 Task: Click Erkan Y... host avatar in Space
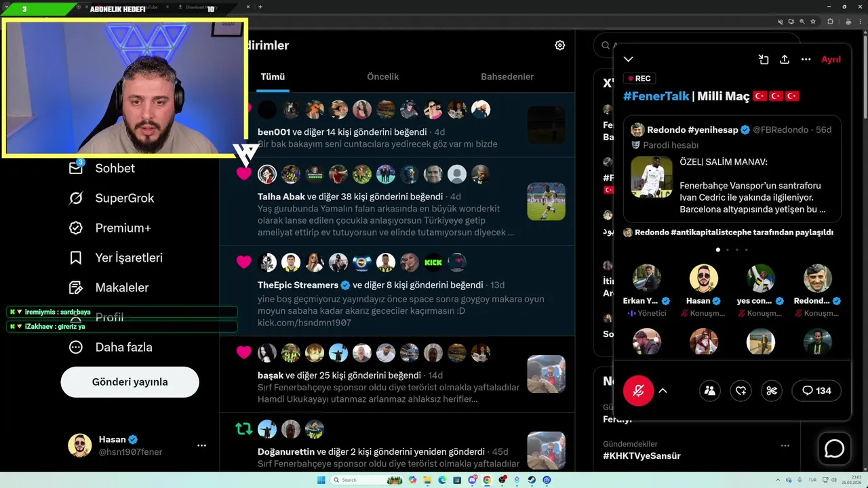647,279
